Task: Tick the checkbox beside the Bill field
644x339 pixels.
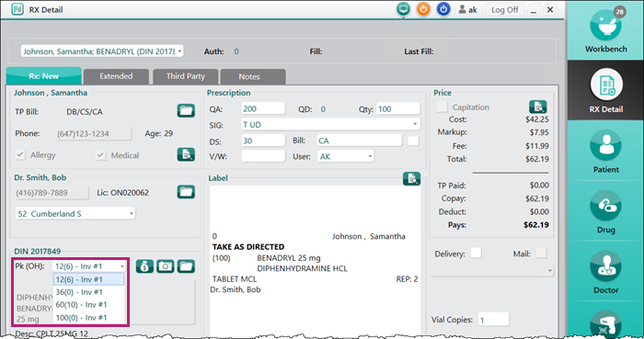Action: [413, 141]
